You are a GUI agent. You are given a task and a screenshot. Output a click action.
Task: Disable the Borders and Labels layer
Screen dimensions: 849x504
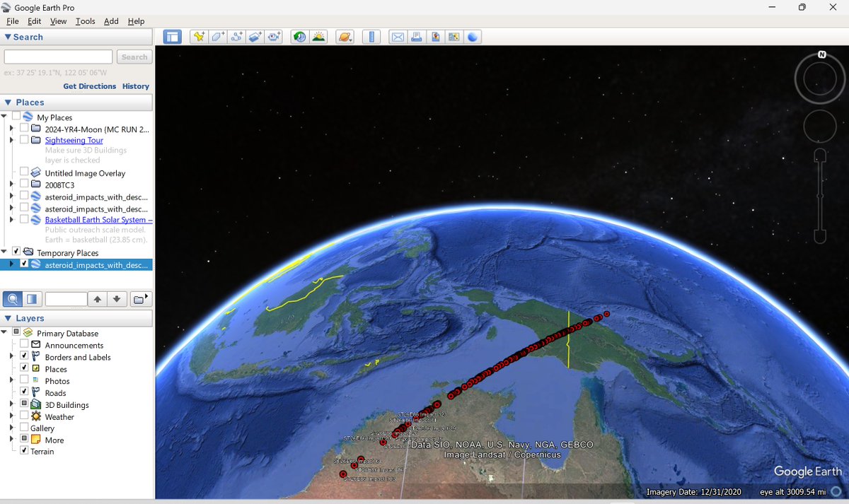[24, 356]
